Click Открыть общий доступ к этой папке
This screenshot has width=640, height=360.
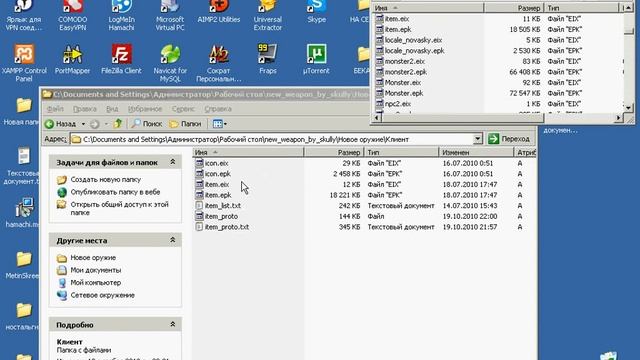[x=120, y=209]
